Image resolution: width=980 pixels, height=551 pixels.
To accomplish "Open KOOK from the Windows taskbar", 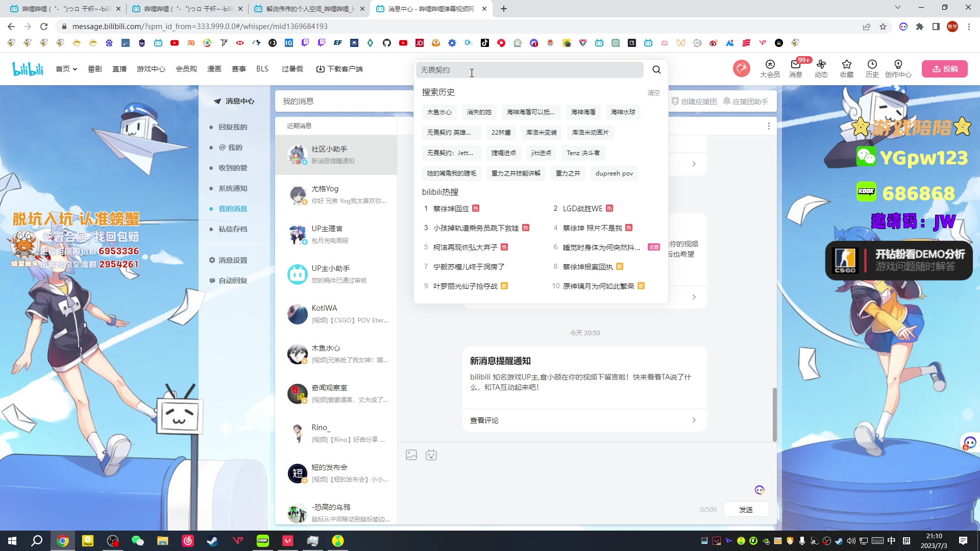I will [x=263, y=540].
